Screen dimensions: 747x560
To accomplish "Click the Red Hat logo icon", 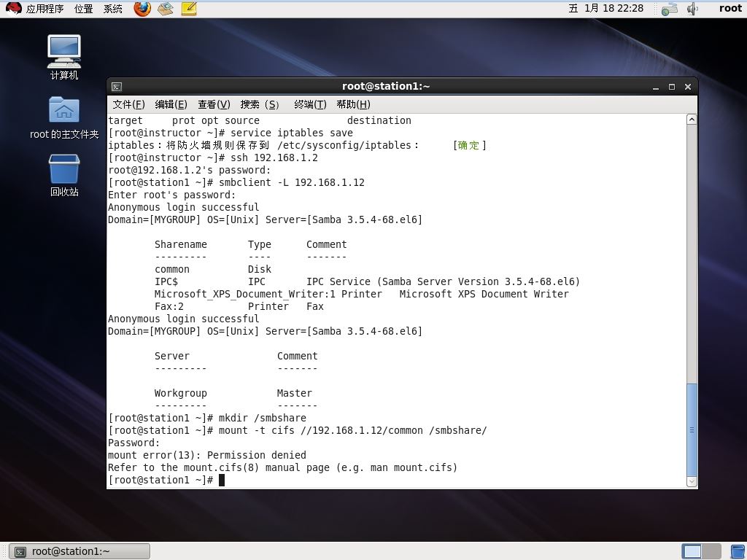I will pyautogui.click(x=13, y=9).
